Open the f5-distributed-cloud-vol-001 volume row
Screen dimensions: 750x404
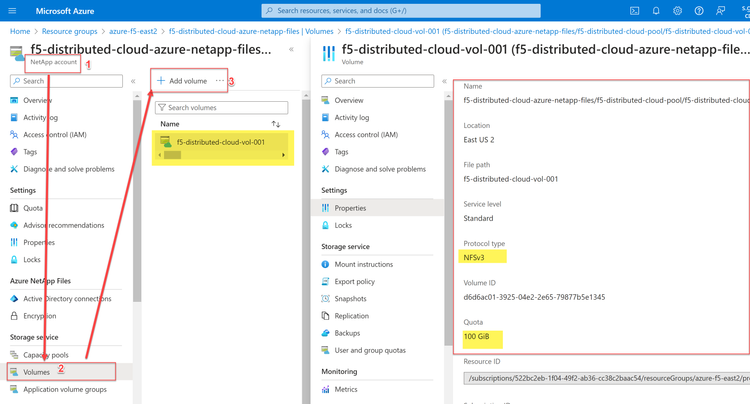220,142
